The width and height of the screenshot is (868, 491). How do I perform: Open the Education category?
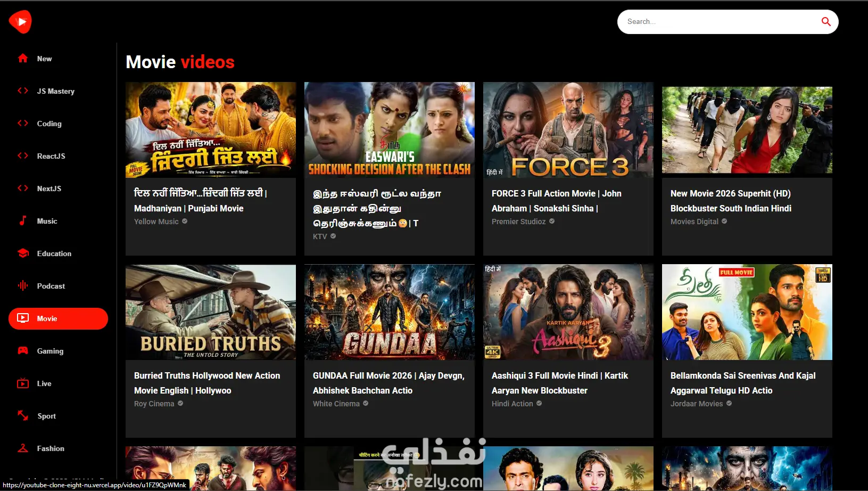click(58, 253)
